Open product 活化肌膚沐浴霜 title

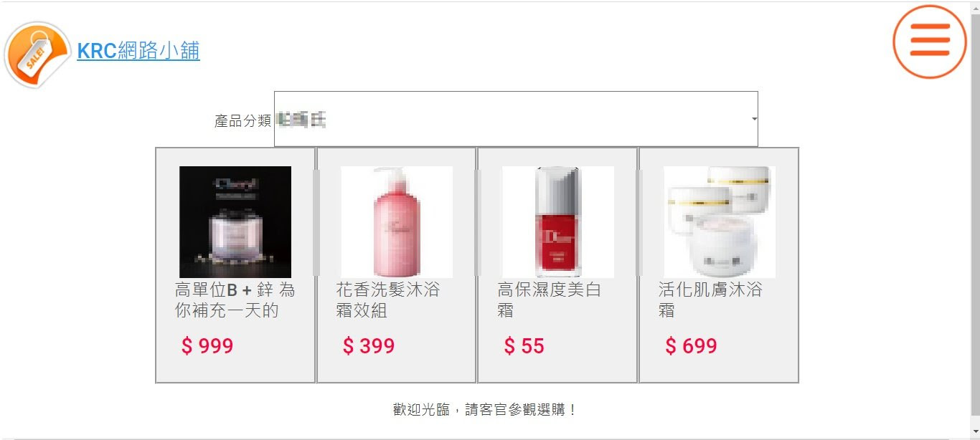(711, 300)
